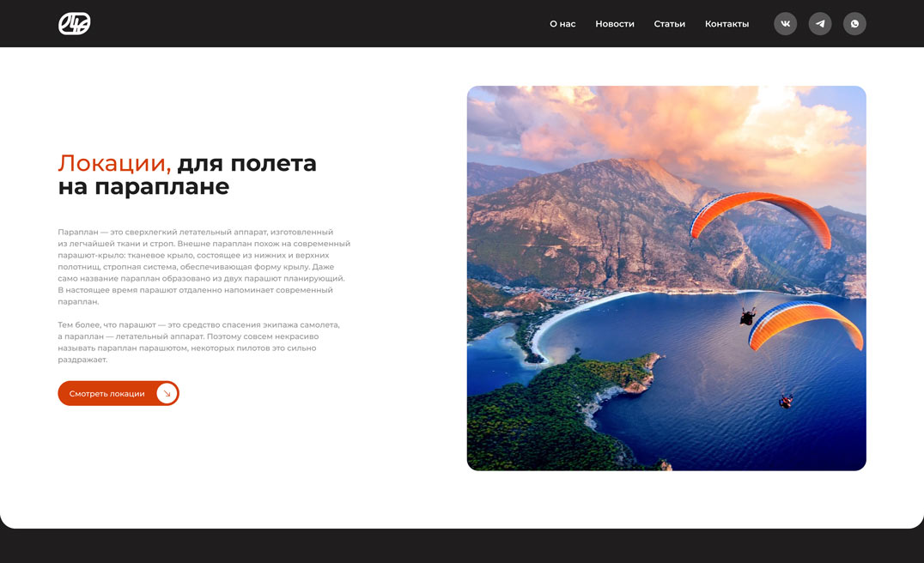Open the "Новости" menu item
924x563 pixels.
[x=615, y=24]
